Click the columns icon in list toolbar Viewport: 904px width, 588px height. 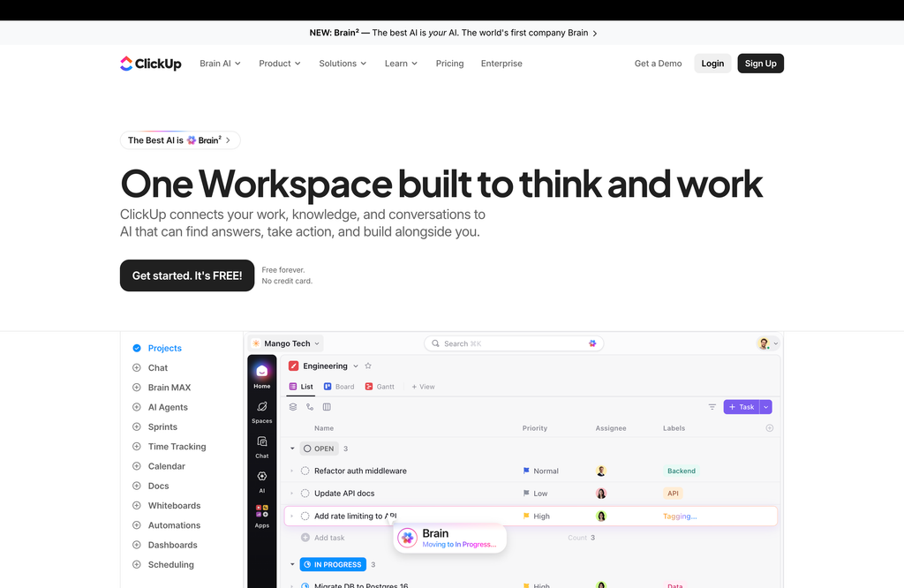pos(327,407)
